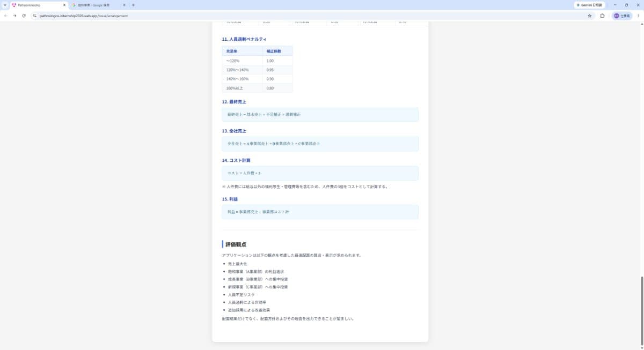
Task: Select the 成長事業（B事業部）bullet
Action: click(258, 279)
